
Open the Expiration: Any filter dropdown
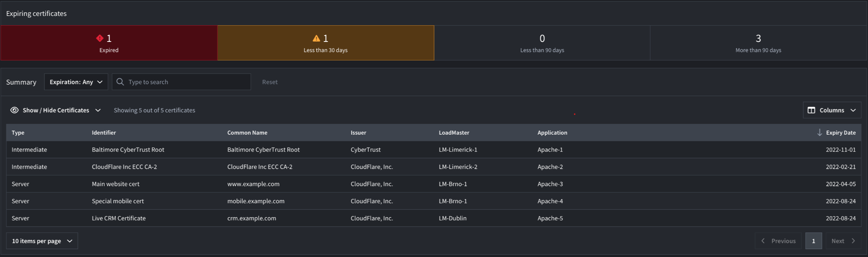pyautogui.click(x=76, y=82)
